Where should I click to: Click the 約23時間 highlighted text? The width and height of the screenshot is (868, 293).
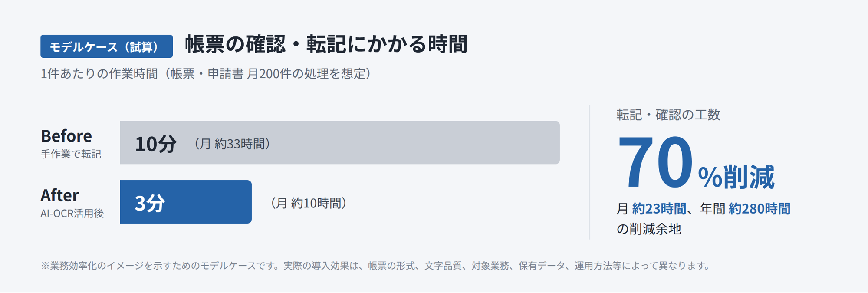pos(659,209)
